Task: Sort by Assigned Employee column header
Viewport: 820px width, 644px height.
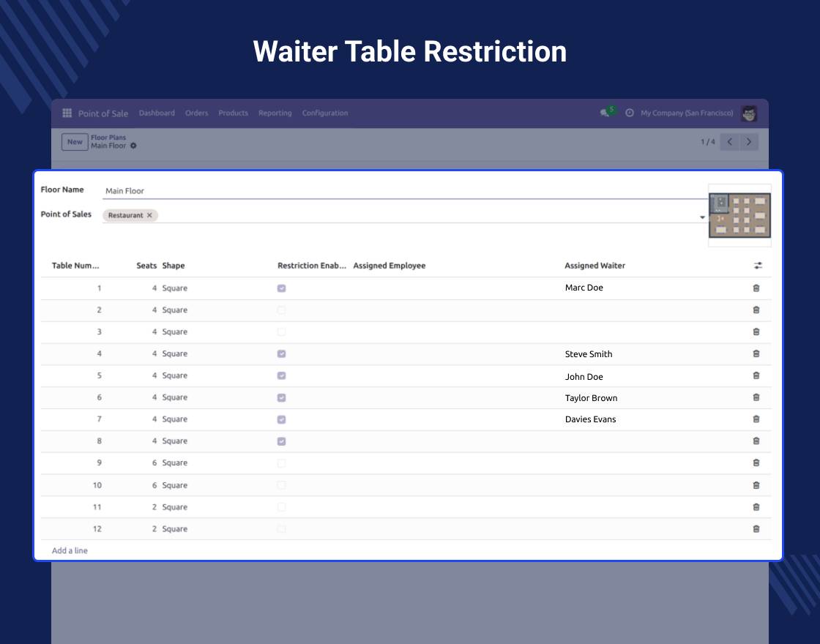Action: click(x=389, y=266)
